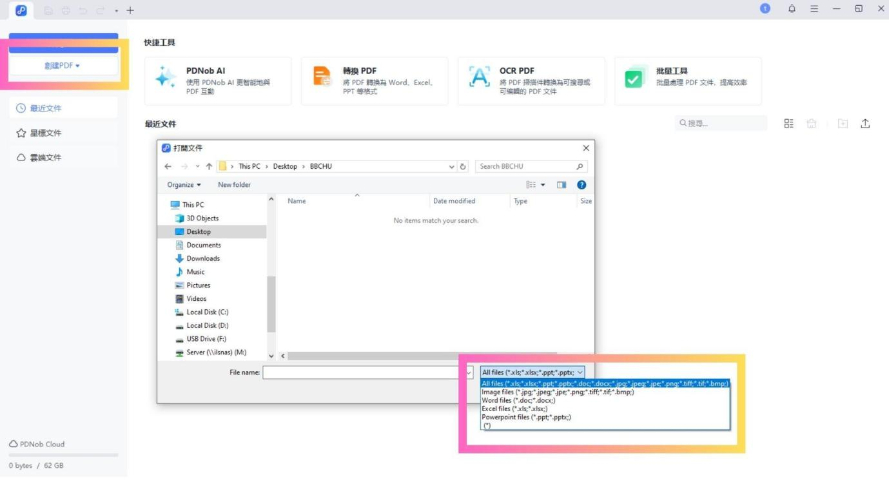Click the New folder button
Screen dimensions: 889x500
pos(234,185)
